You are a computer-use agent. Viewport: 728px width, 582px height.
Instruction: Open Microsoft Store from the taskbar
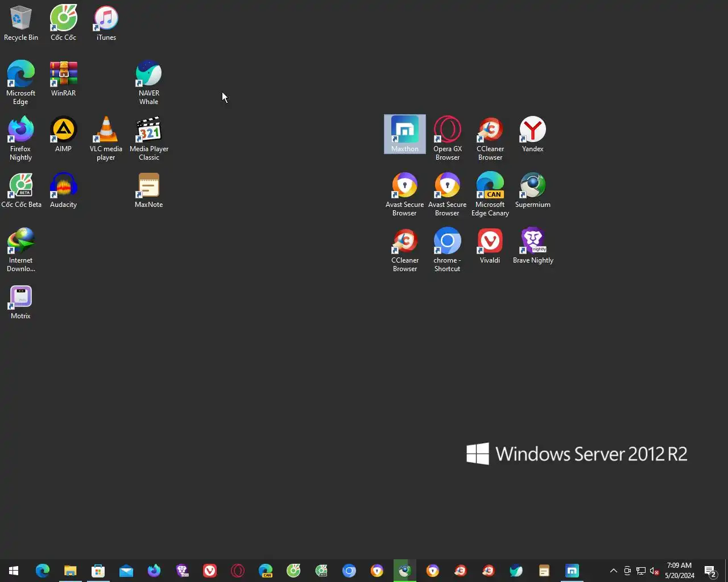click(98, 571)
